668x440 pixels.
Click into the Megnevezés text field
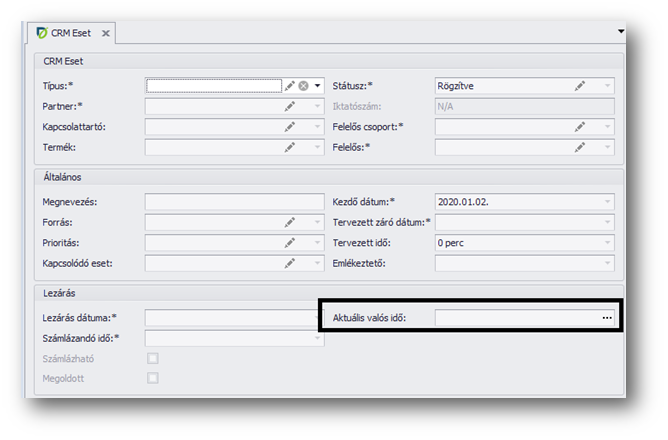pos(233,202)
